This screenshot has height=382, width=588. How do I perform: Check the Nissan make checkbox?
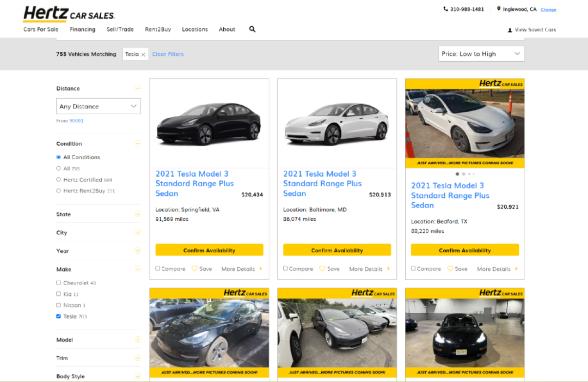[58, 305]
